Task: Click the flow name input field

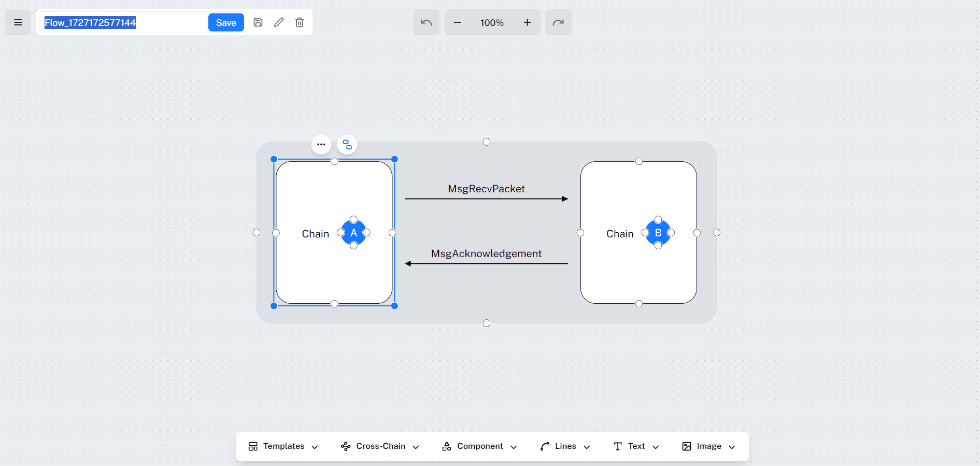Action: pos(123,22)
